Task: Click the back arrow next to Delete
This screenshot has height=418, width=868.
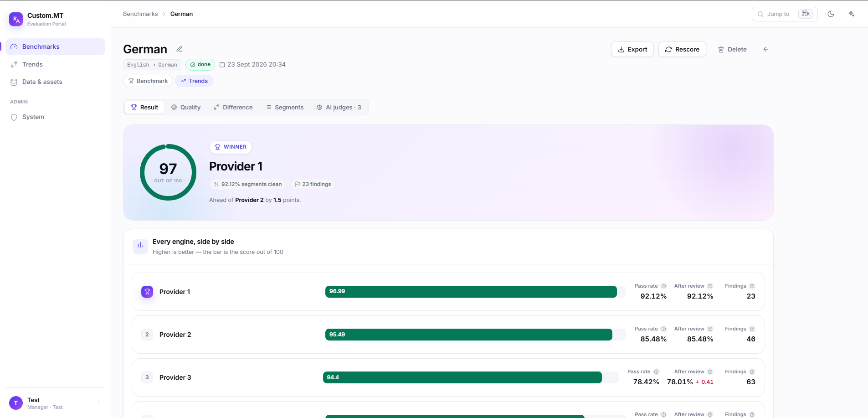Action: point(766,49)
